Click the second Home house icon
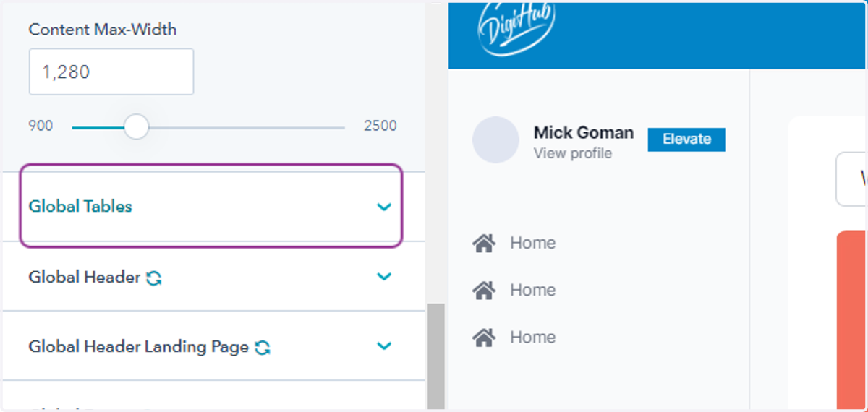Viewport: 868px width, 412px height. [x=483, y=290]
